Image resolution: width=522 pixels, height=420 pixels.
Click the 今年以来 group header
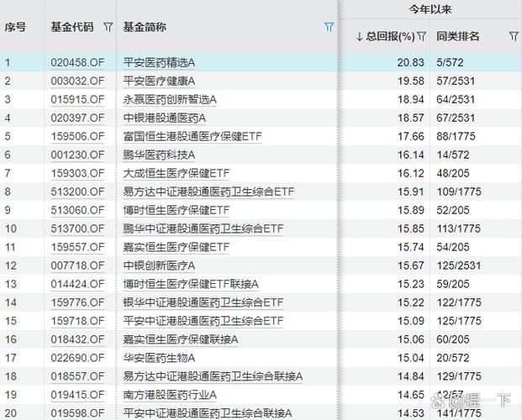coord(430,9)
